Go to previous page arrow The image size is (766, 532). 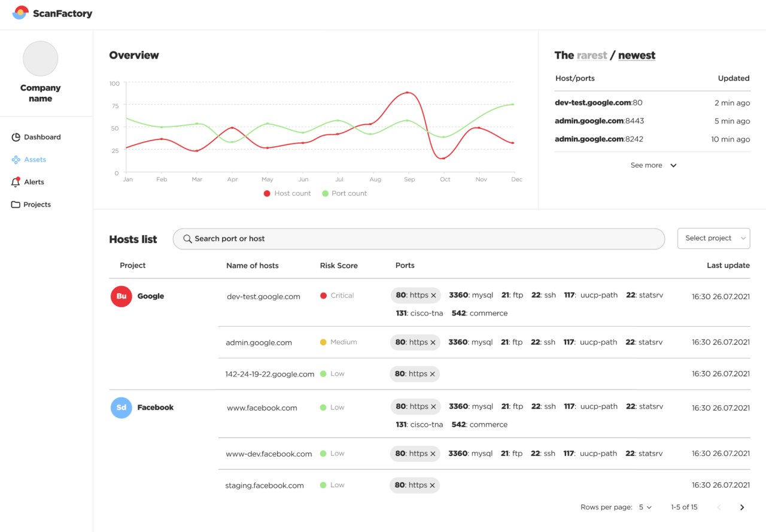719,507
